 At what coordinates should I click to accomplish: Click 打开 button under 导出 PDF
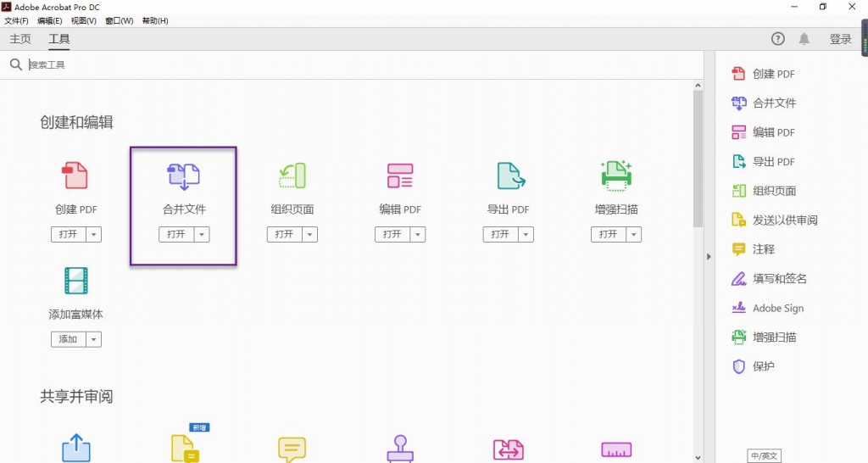point(500,234)
